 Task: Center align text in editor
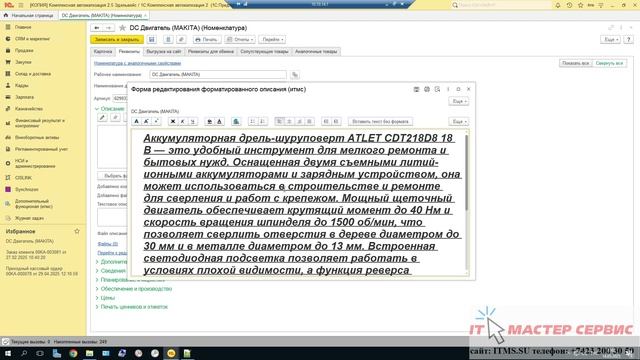pyautogui.click(x=289, y=122)
